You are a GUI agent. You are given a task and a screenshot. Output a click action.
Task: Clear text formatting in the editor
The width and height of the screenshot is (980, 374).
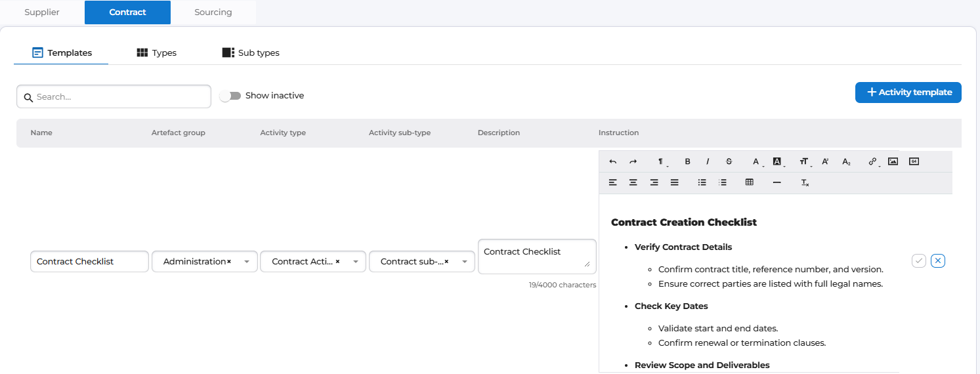click(x=805, y=182)
